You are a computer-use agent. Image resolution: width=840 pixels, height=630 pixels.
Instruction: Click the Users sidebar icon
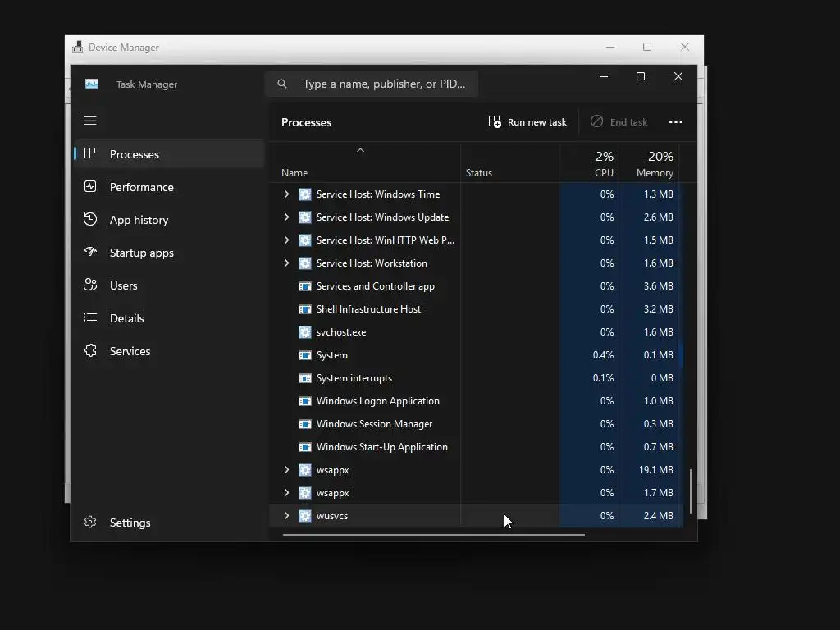point(90,285)
